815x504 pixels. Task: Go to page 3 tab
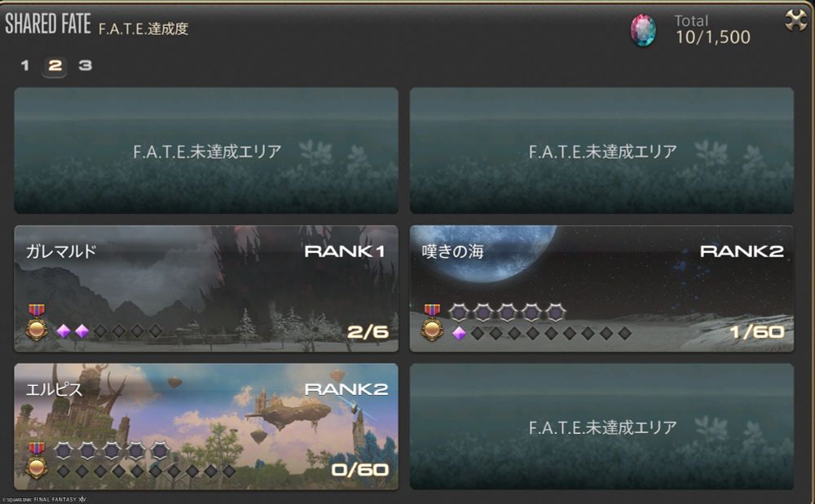coord(86,65)
